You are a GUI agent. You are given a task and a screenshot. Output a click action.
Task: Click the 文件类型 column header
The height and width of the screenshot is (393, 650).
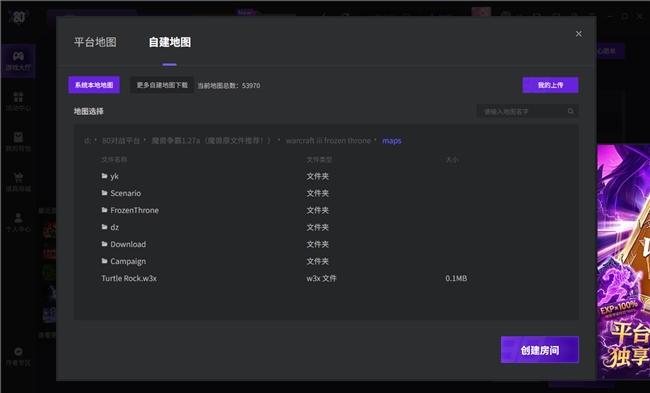(319, 160)
